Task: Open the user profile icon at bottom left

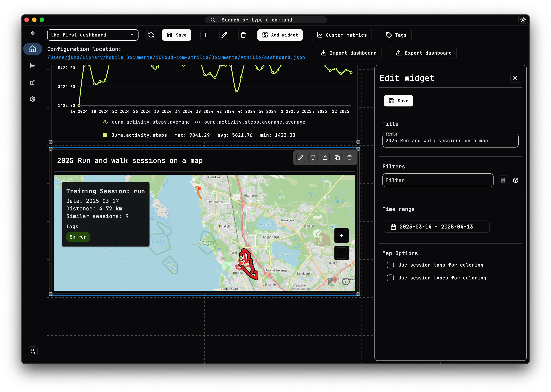Action: point(33,352)
